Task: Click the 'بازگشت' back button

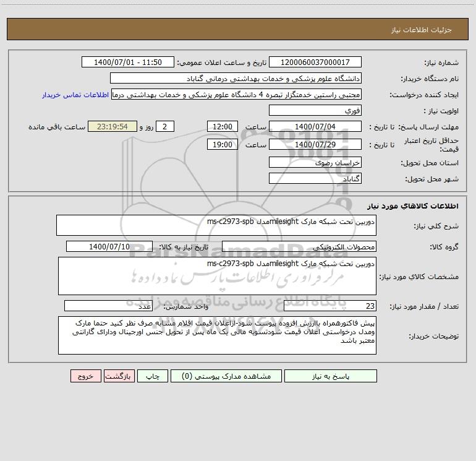Action: [119, 376]
